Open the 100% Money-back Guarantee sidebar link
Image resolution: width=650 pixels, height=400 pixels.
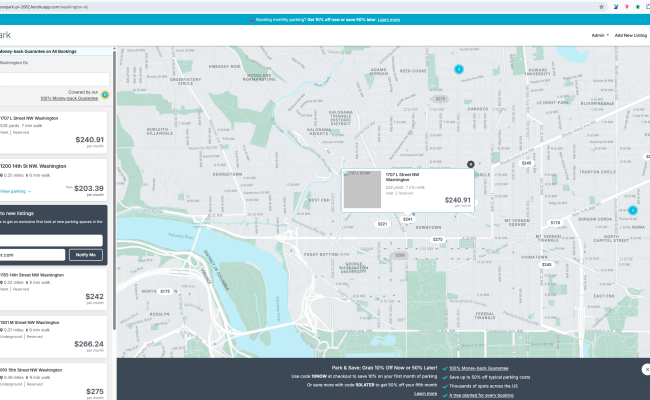pyautogui.click(x=69, y=98)
